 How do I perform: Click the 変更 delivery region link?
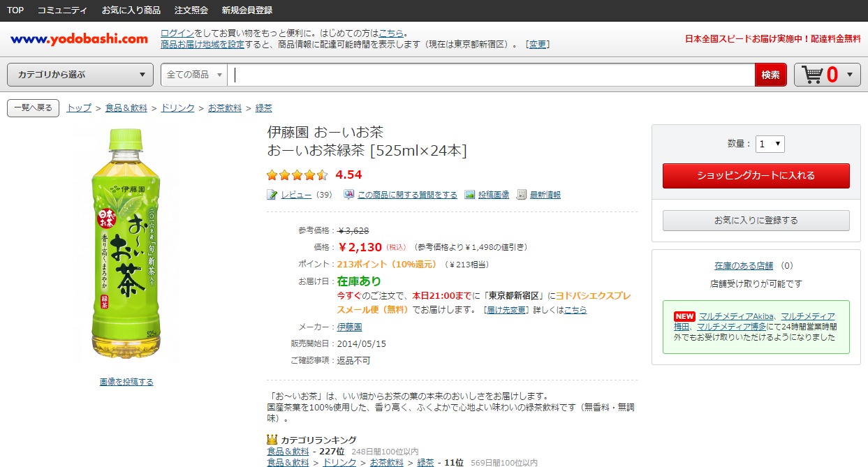point(538,45)
